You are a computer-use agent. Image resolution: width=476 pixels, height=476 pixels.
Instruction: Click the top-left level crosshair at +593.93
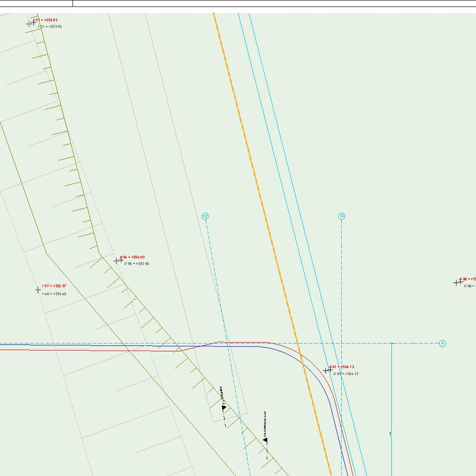click(x=31, y=23)
